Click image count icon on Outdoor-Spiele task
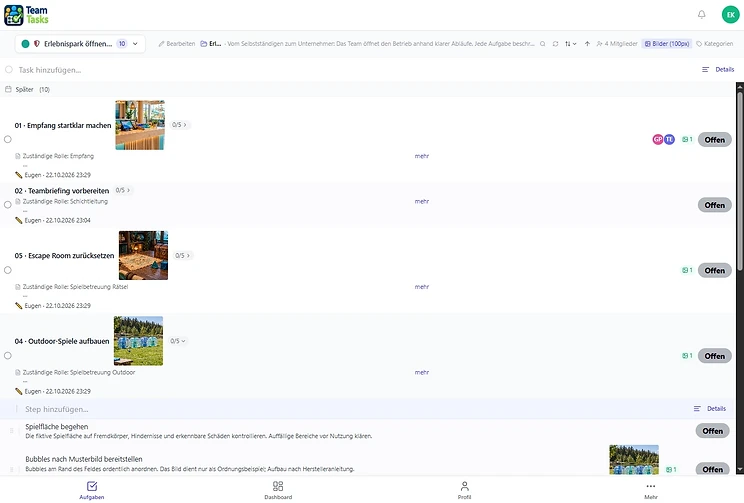This screenshot has width=744, height=503. pos(687,355)
